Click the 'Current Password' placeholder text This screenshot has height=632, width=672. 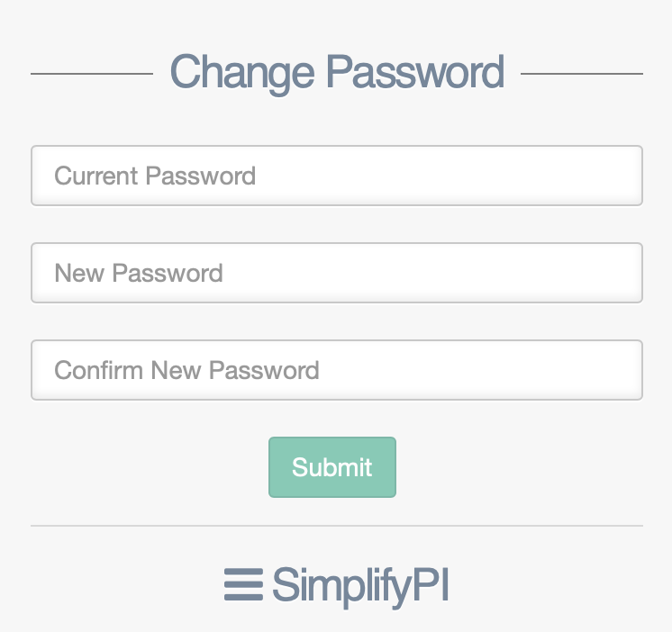pos(155,176)
